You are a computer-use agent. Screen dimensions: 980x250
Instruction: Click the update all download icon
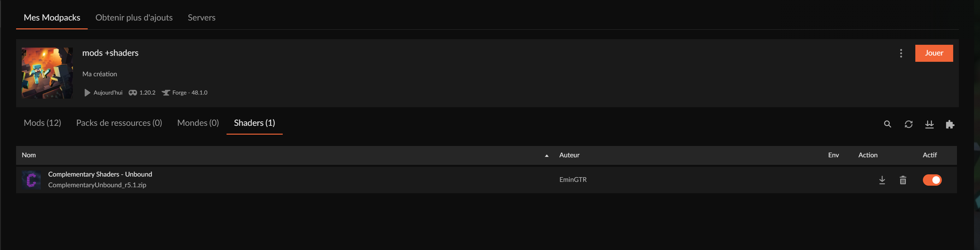[930, 124]
